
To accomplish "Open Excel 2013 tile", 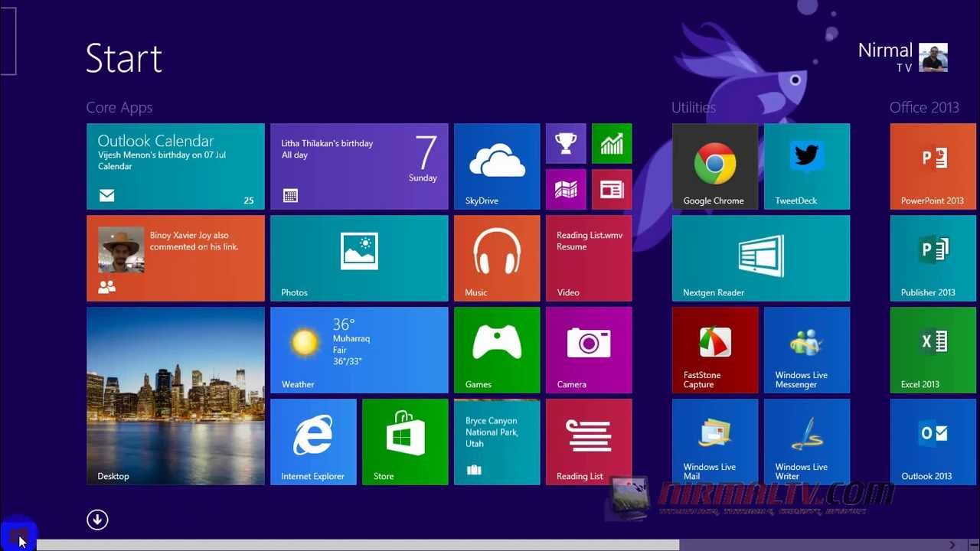I will (935, 350).
